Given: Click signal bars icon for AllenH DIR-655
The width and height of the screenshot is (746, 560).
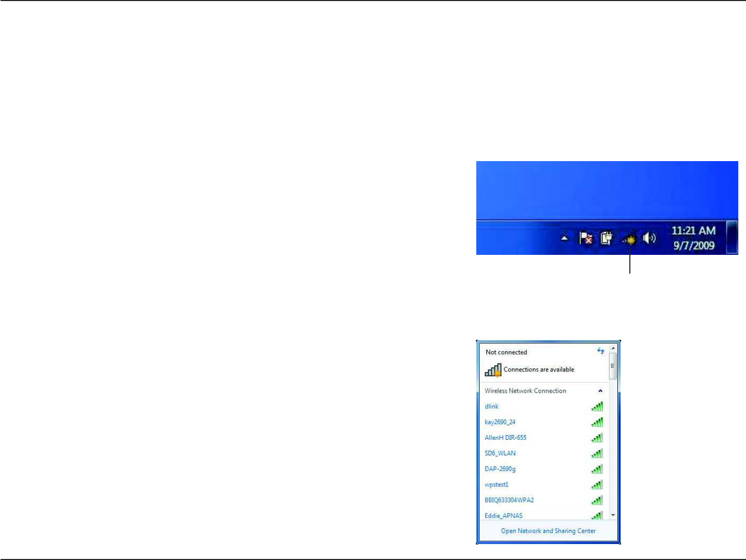Looking at the screenshot, I should tap(597, 438).
